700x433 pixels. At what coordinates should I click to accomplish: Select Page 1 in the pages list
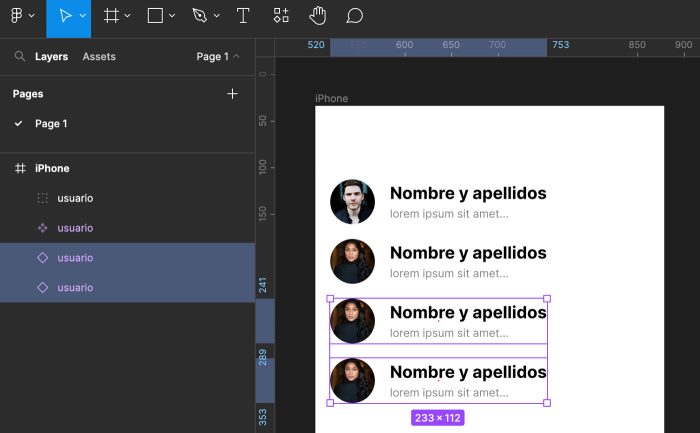click(x=51, y=124)
